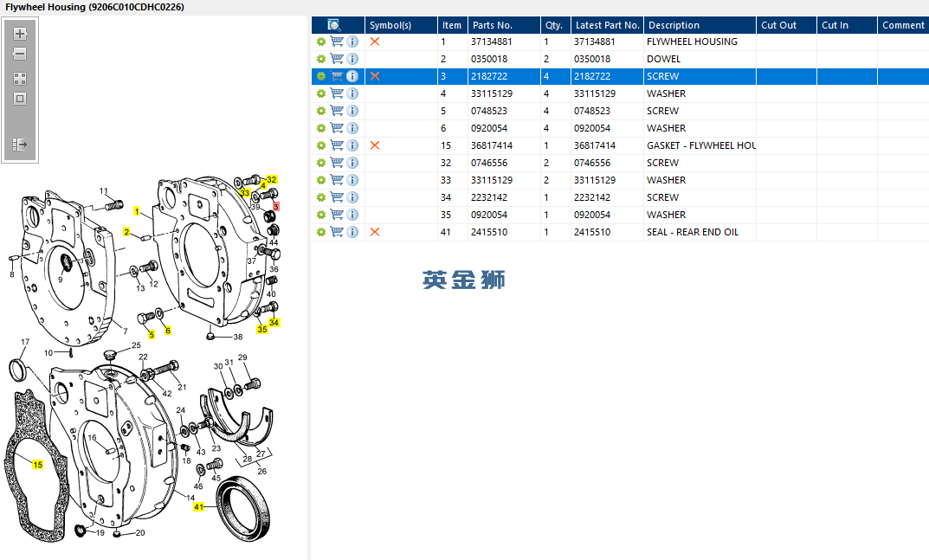The image size is (929, 560).
Task: Sort by Parts No. column header
Action: pos(504,25)
